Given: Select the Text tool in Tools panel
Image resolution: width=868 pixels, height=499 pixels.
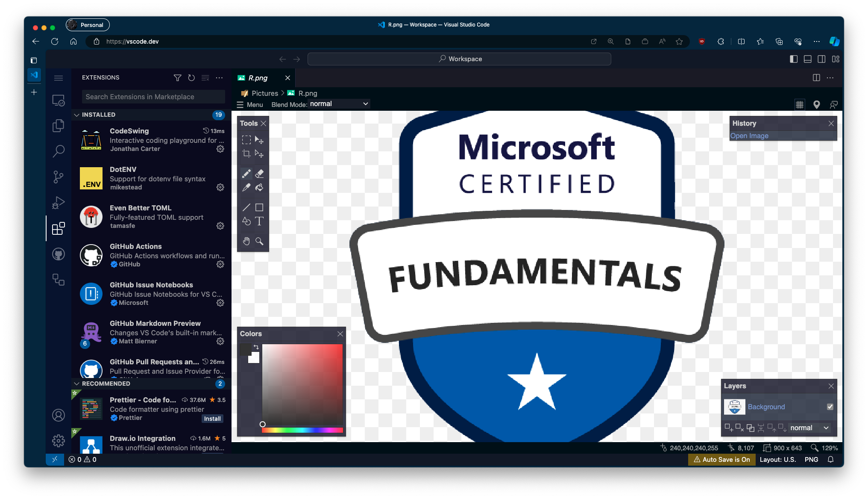Looking at the screenshot, I should (x=259, y=221).
